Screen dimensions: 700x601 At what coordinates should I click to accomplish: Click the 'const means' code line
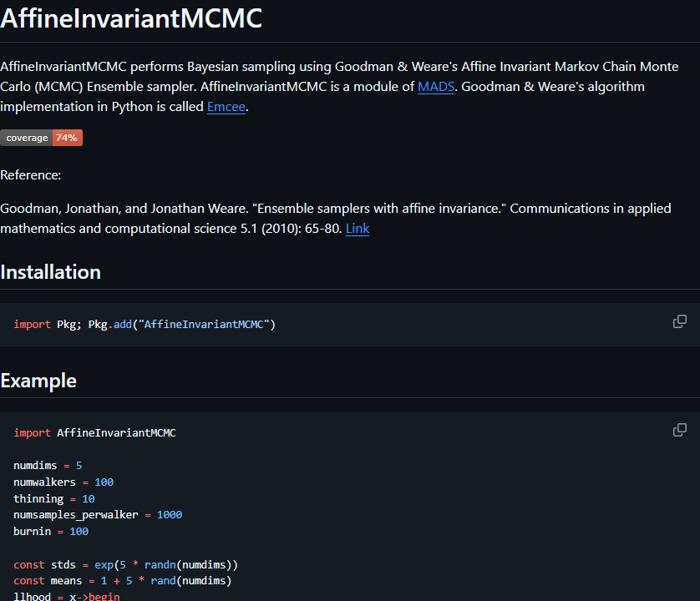[122, 580]
